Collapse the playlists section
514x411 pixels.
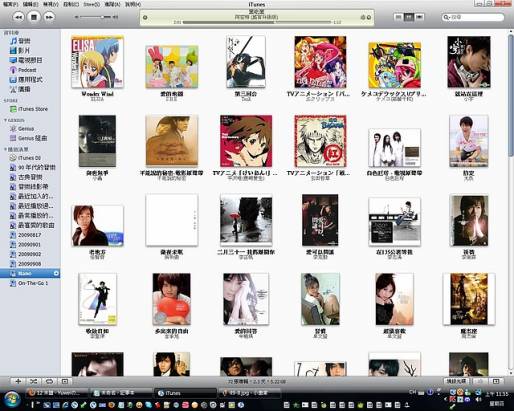click(5, 149)
